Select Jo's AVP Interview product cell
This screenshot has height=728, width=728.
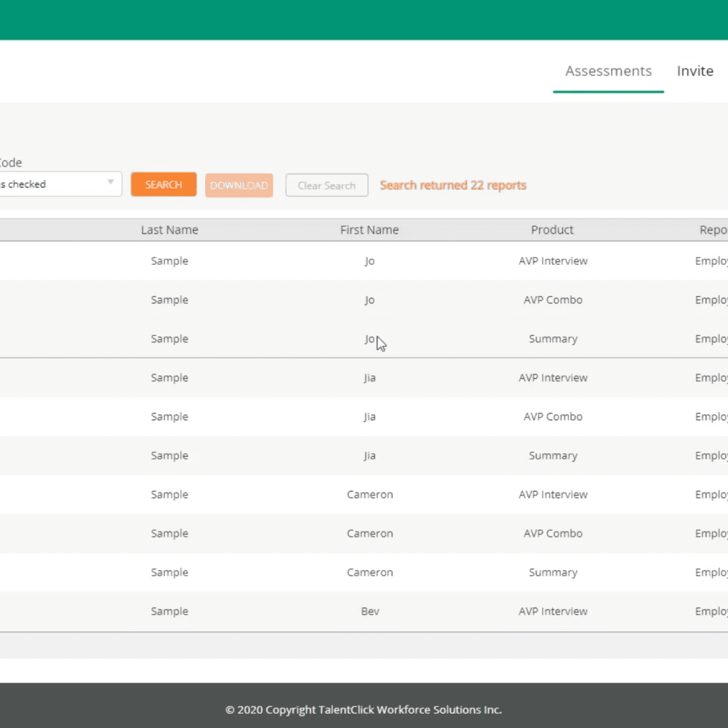(553, 261)
